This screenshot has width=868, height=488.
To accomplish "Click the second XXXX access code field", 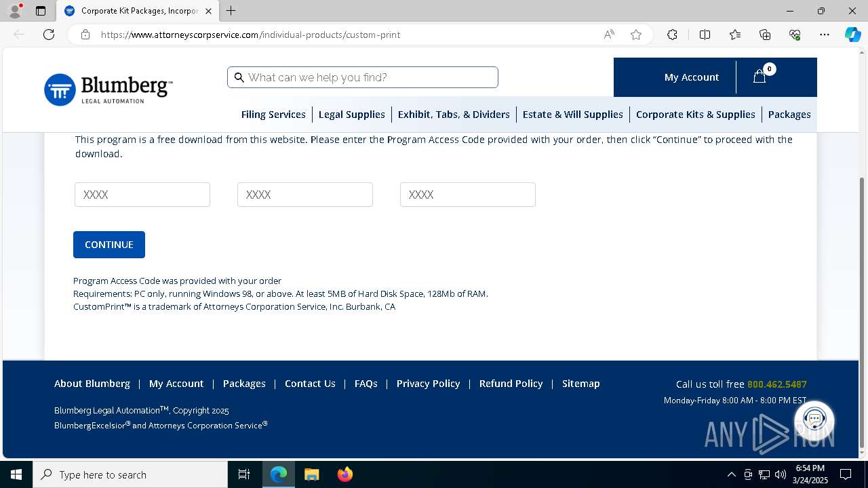I will [305, 195].
